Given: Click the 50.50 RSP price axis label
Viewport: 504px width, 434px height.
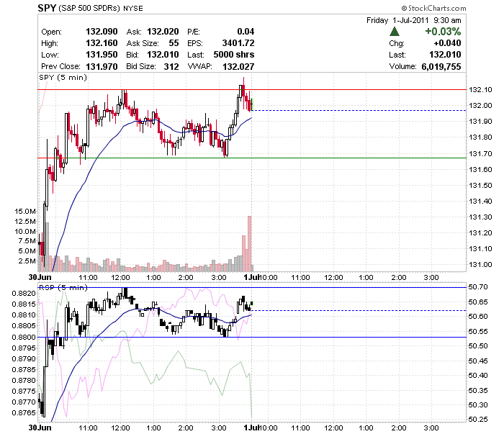Looking at the screenshot, I should [x=478, y=346].
